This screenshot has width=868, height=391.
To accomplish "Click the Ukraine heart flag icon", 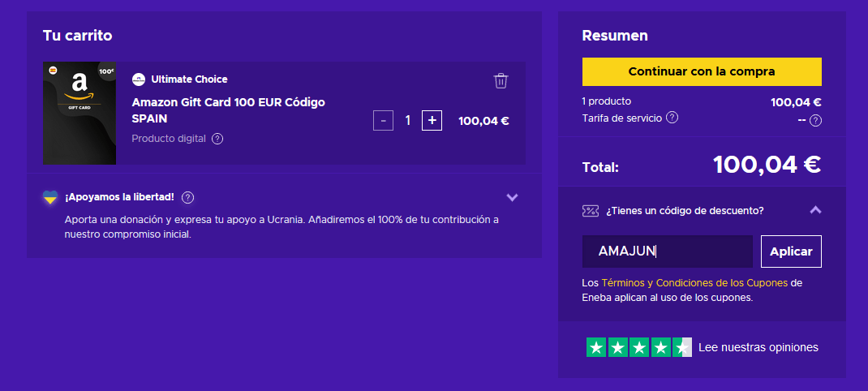I will (50, 197).
